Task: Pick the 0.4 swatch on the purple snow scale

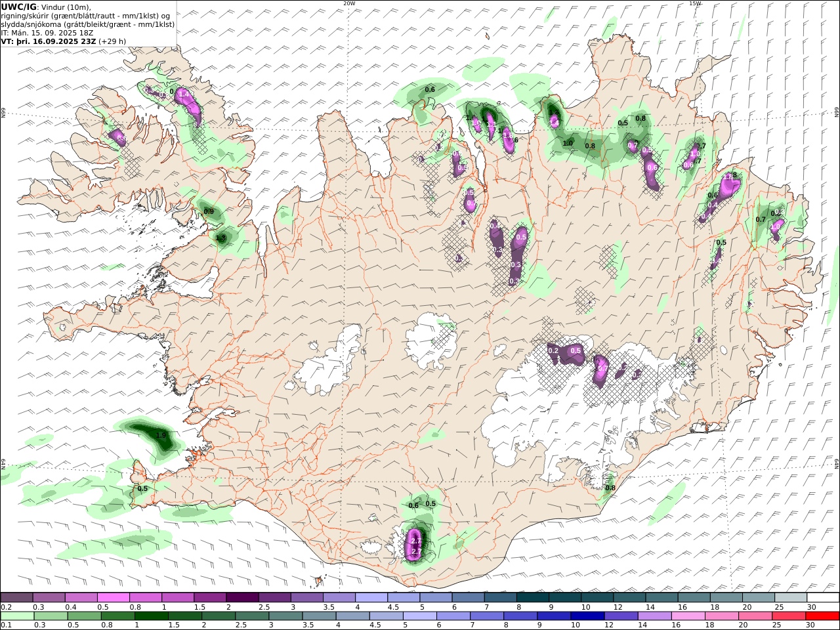Action: click(81, 597)
